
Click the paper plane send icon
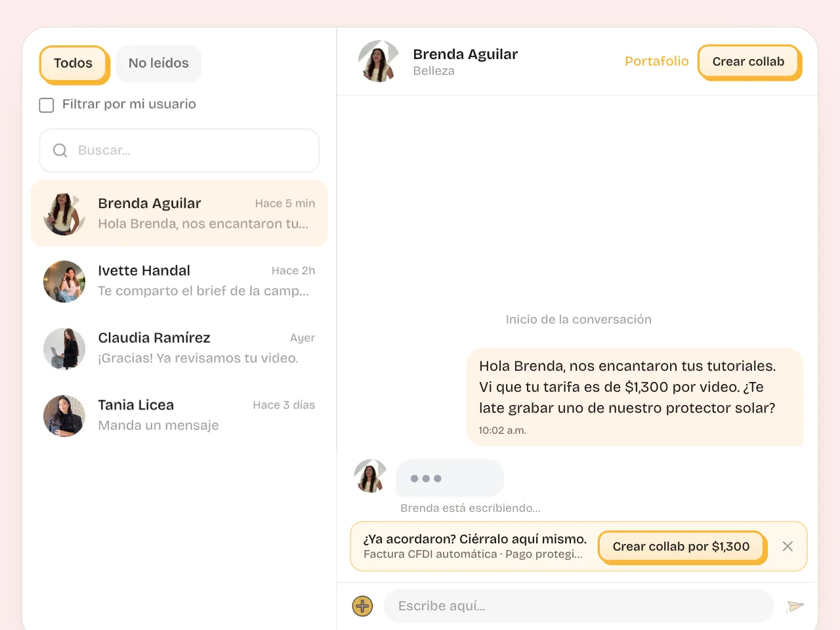tap(795, 606)
